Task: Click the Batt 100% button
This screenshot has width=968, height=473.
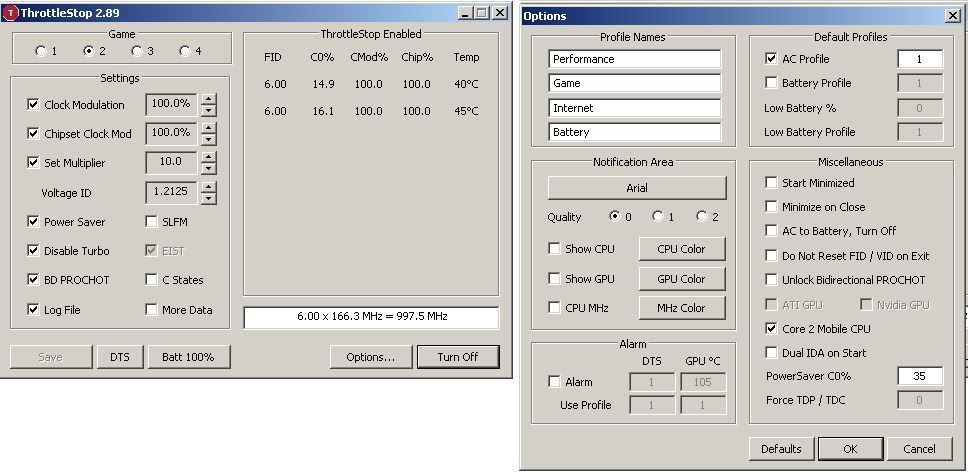Action: [x=188, y=357]
